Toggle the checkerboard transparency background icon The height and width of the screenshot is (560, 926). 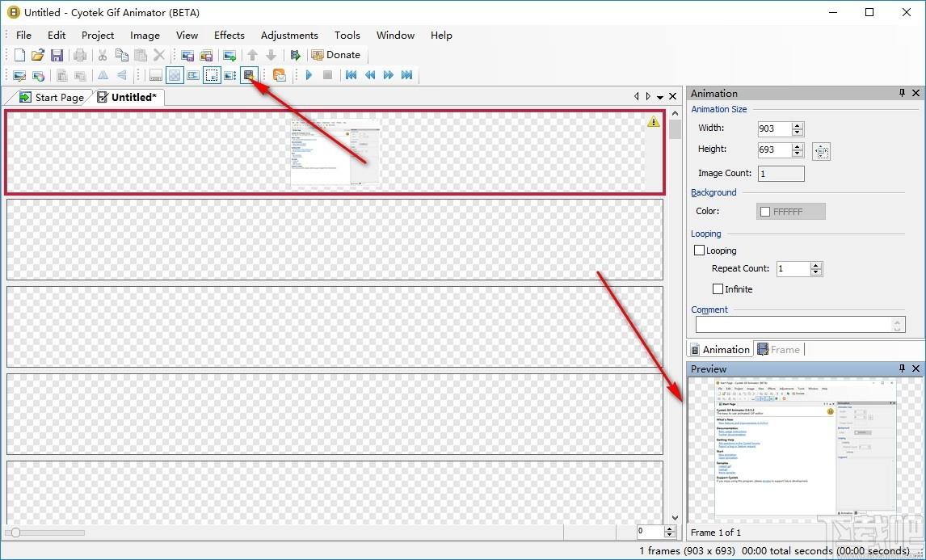[x=175, y=75]
